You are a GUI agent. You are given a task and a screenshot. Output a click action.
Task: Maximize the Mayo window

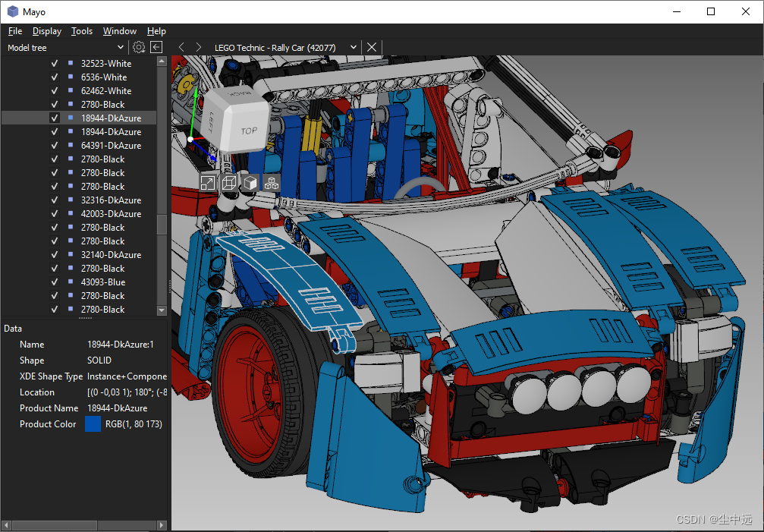(x=711, y=11)
